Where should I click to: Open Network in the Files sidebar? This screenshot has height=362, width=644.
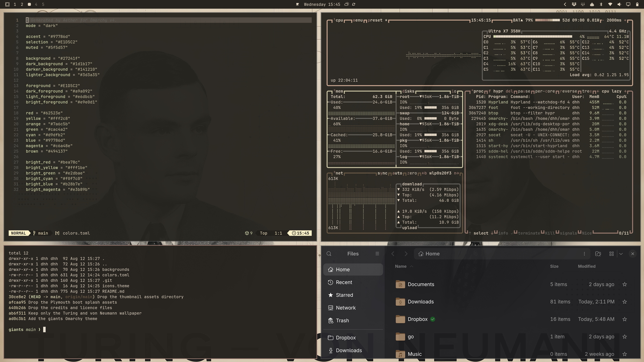tap(353, 308)
